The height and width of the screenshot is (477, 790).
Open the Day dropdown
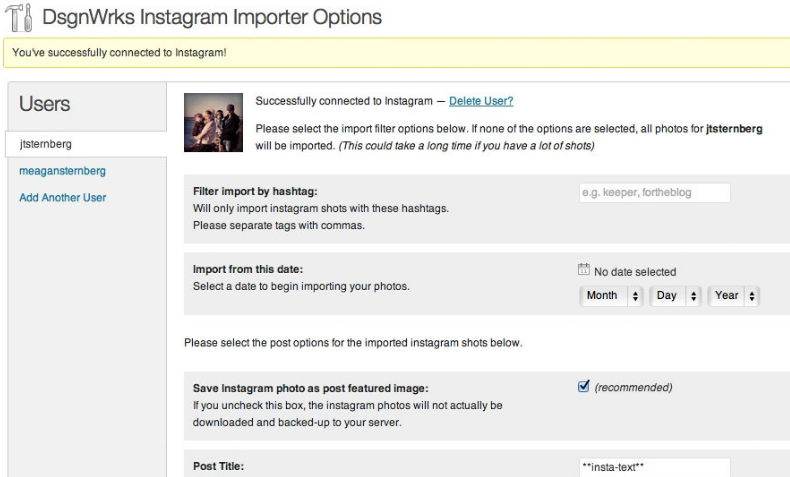coord(675,296)
